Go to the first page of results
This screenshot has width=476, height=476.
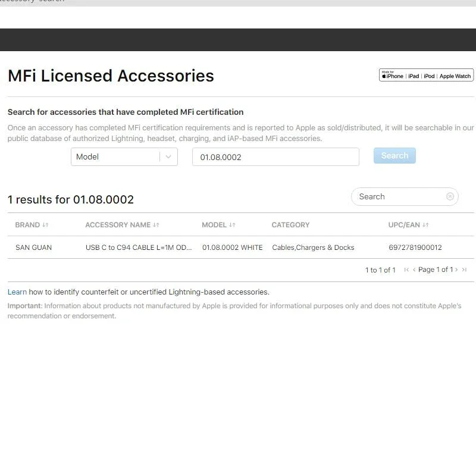pyautogui.click(x=406, y=270)
